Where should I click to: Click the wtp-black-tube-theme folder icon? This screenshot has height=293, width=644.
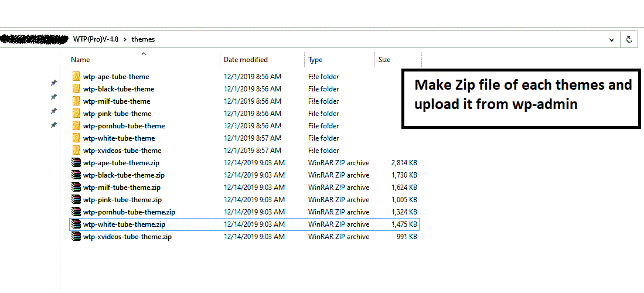[76, 88]
